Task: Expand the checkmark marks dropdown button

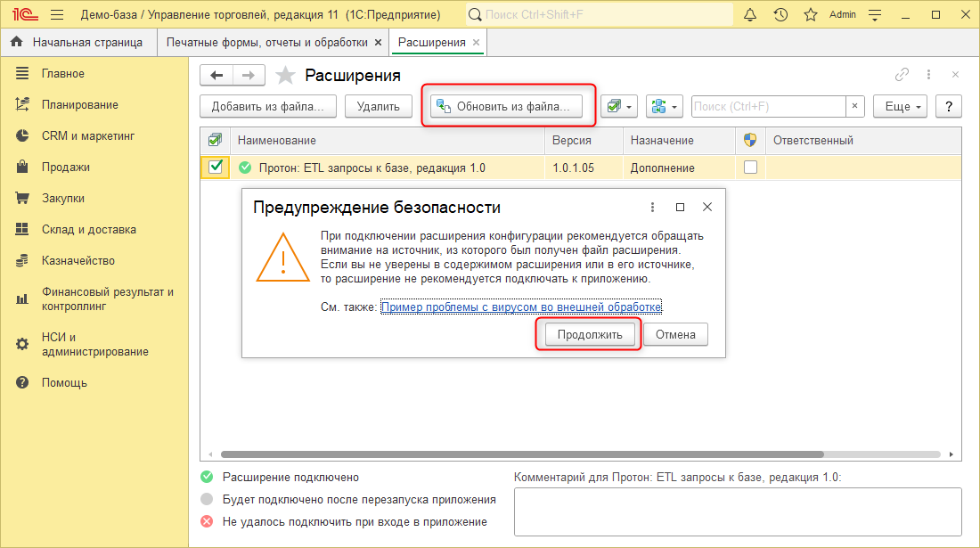Action: tap(619, 106)
